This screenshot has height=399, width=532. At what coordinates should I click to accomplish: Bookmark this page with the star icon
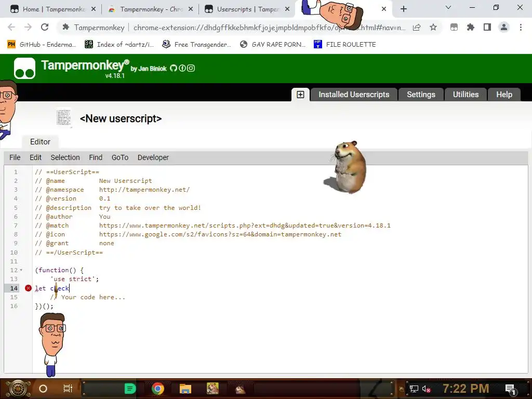click(x=433, y=28)
